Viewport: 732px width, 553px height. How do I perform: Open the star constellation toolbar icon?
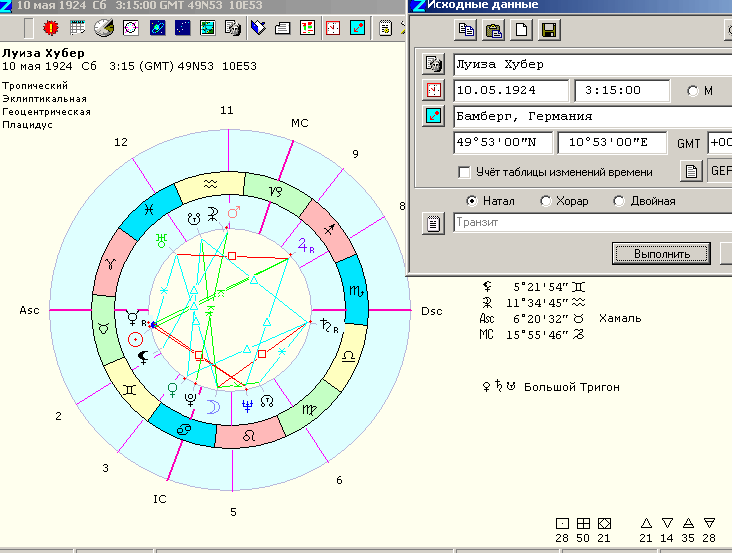pyautogui.click(x=183, y=28)
